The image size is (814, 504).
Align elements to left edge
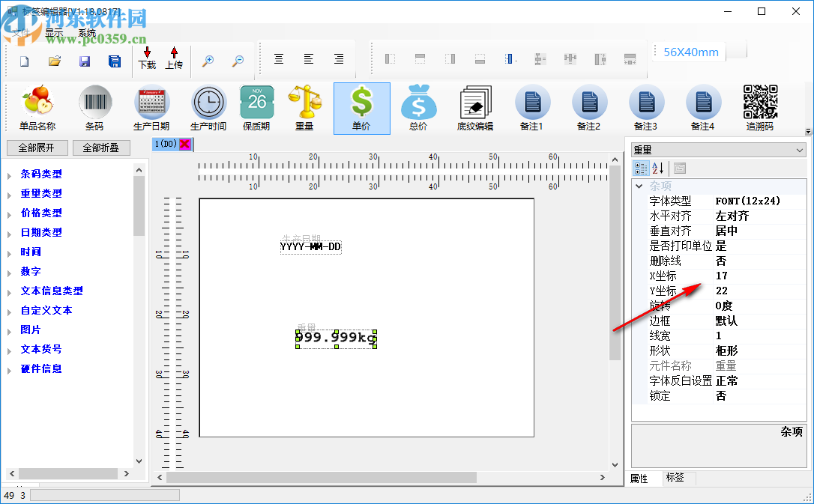390,59
